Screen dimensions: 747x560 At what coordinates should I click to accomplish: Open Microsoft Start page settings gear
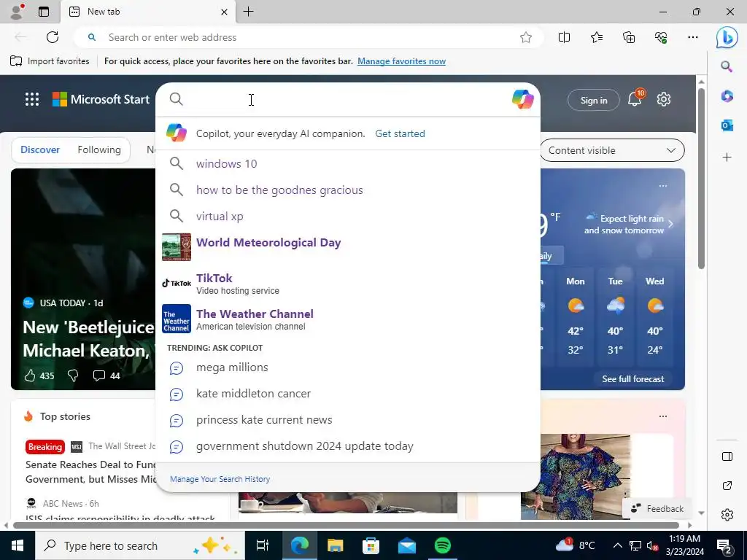(x=664, y=99)
